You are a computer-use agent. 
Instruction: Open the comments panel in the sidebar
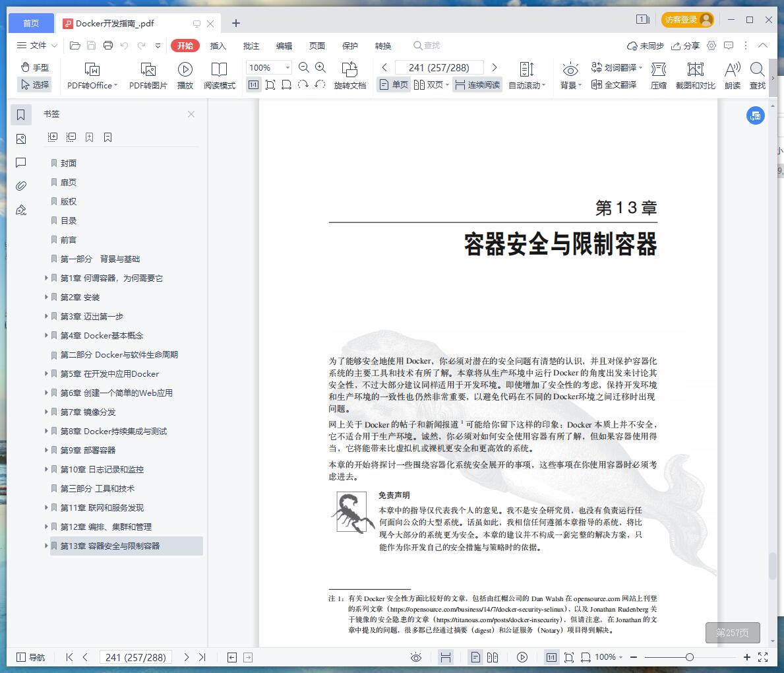21,162
